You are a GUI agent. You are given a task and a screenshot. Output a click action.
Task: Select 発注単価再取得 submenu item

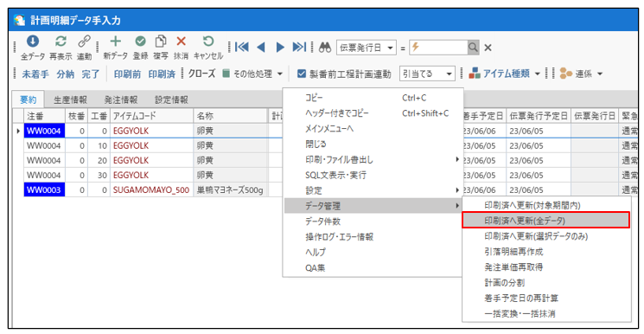pos(546,267)
